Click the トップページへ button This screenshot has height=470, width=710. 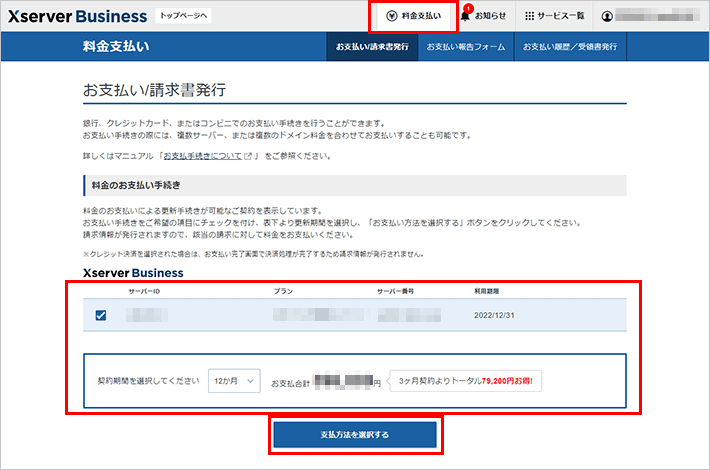pos(183,16)
